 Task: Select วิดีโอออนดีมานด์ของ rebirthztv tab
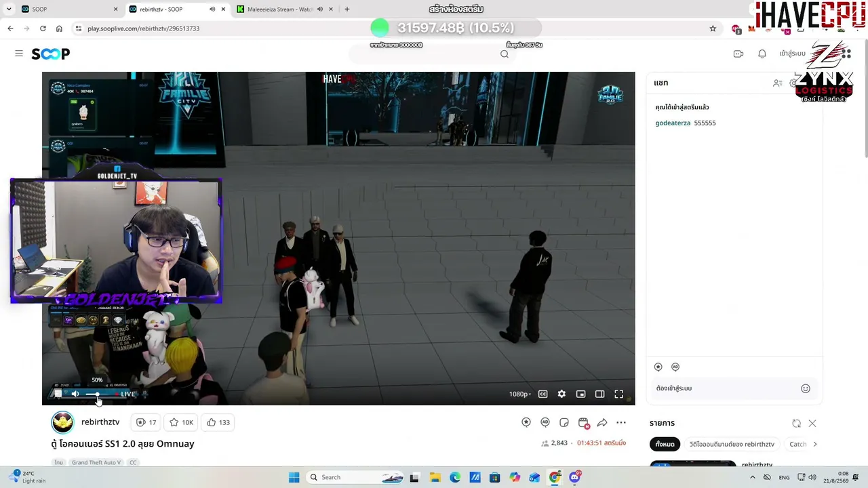pos(732,444)
